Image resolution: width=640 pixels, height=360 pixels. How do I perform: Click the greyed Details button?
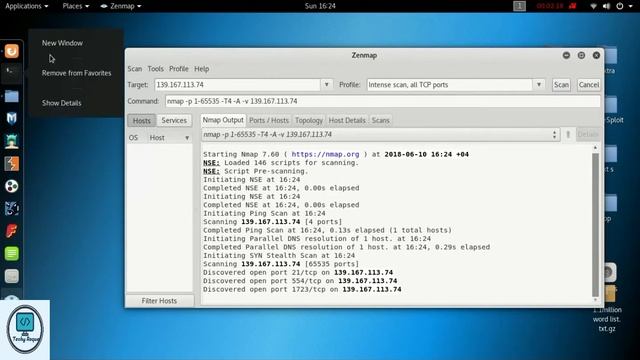588,134
